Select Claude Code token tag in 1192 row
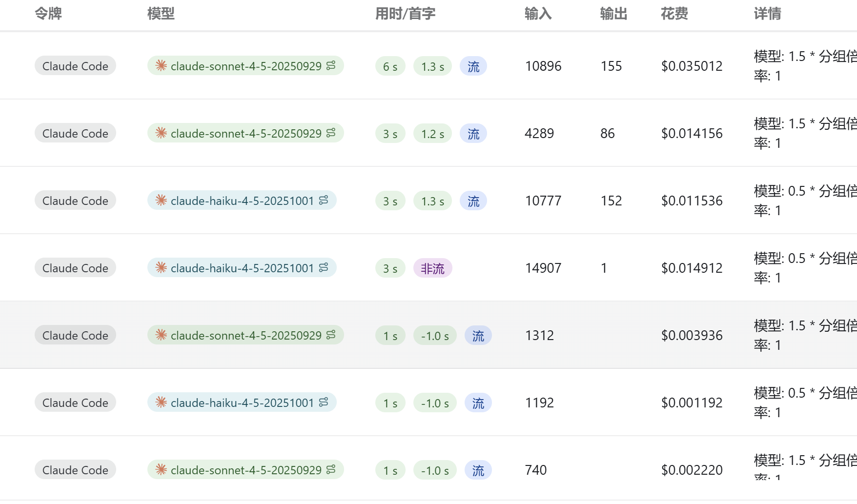 coord(75,403)
